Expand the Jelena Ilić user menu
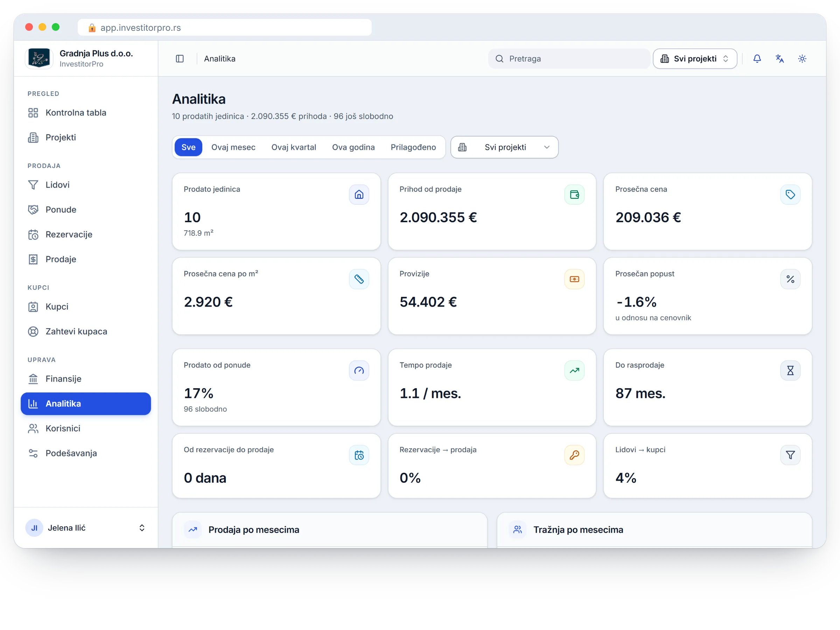 (x=85, y=527)
